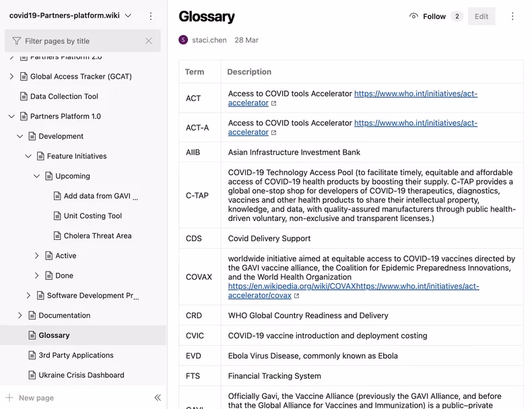532x409 pixels.
Task: Click the external link icon in COVAX row
Action: tap(296, 296)
